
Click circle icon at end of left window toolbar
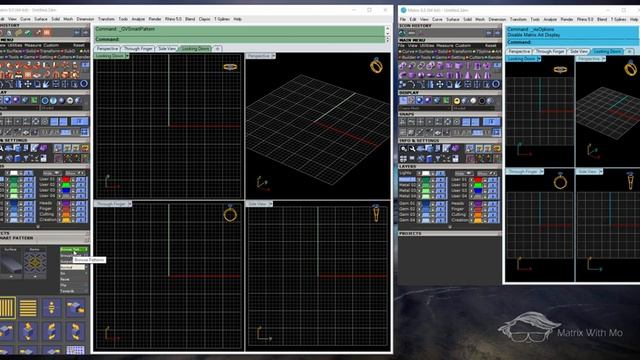point(84,84)
